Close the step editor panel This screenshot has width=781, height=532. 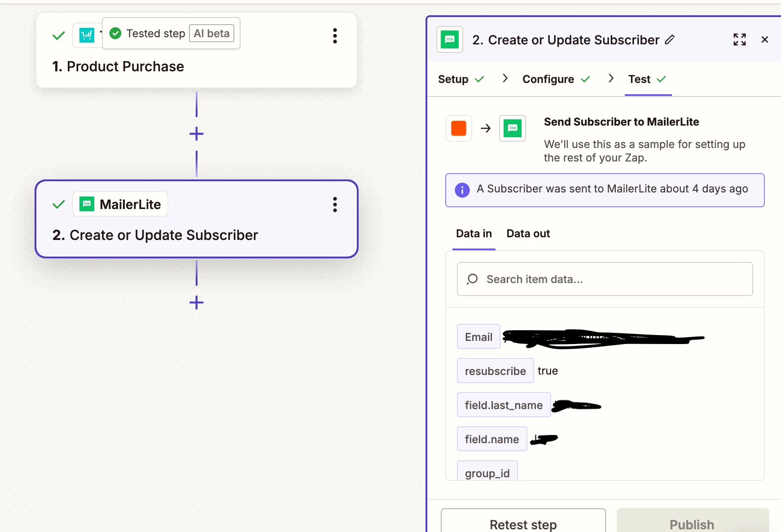(765, 39)
